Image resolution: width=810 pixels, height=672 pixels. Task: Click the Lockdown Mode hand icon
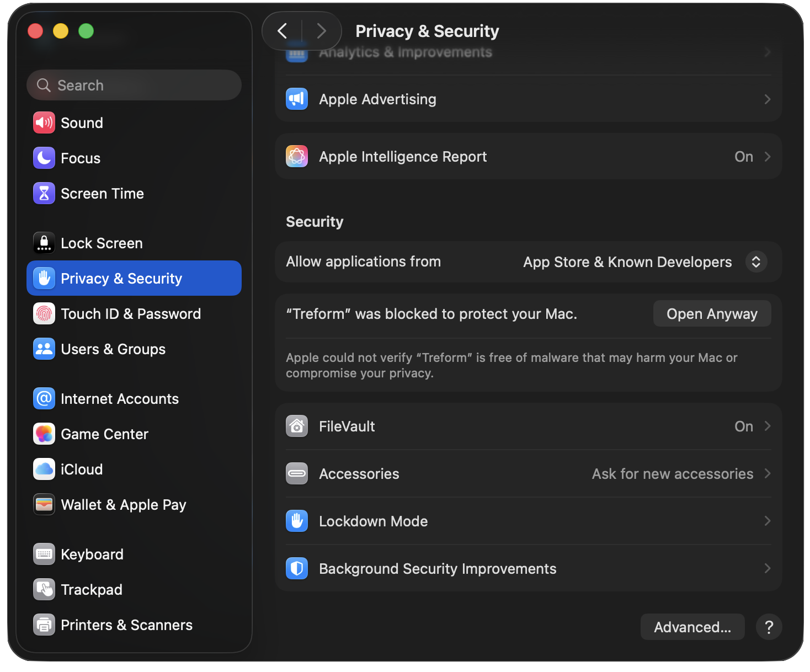coord(297,521)
